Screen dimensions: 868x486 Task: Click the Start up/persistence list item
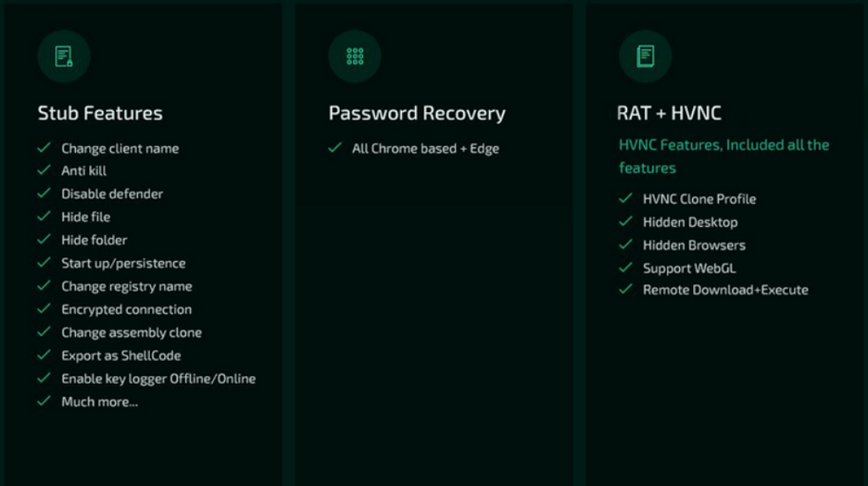[123, 263]
